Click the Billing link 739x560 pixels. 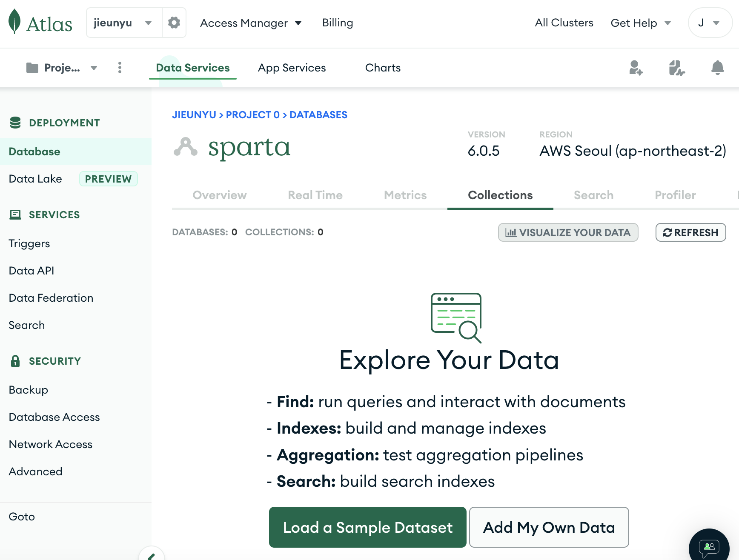(x=338, y=23)
